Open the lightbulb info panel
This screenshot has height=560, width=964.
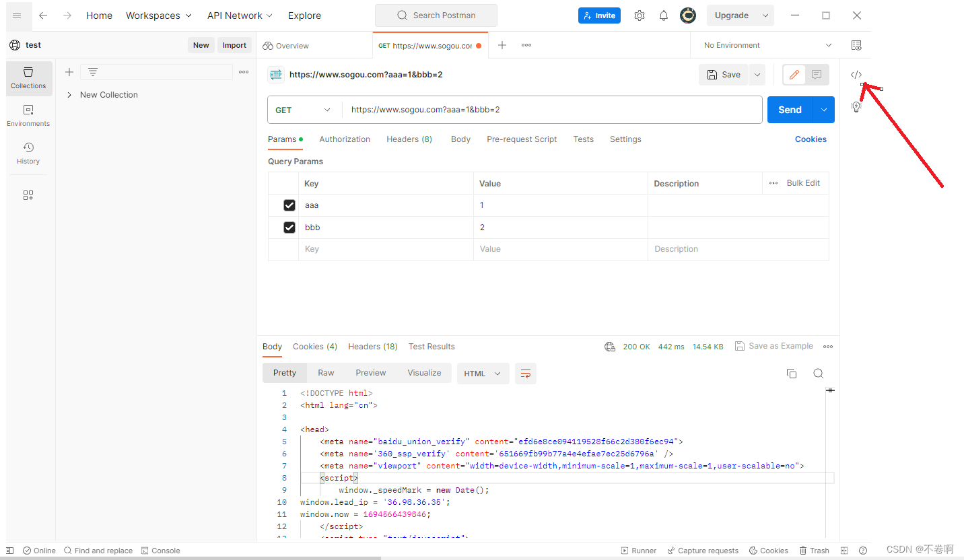[856, 106]
